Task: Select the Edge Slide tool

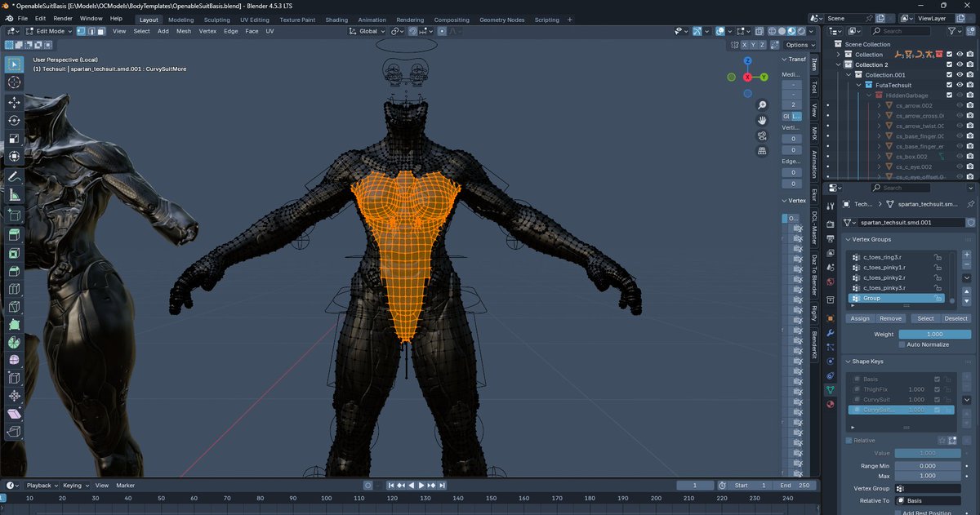Action: [x=14, y=379]
